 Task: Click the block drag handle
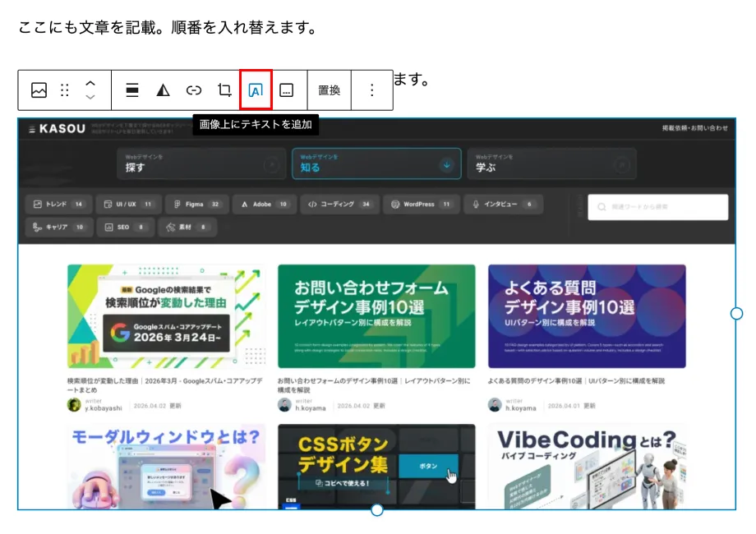coord(65,90)
